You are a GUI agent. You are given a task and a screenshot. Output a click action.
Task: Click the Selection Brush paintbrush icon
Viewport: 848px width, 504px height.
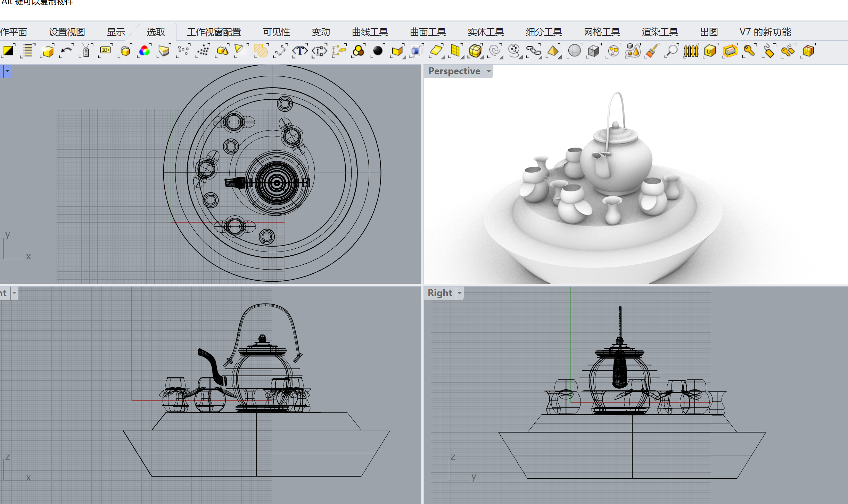click(652, 51)
